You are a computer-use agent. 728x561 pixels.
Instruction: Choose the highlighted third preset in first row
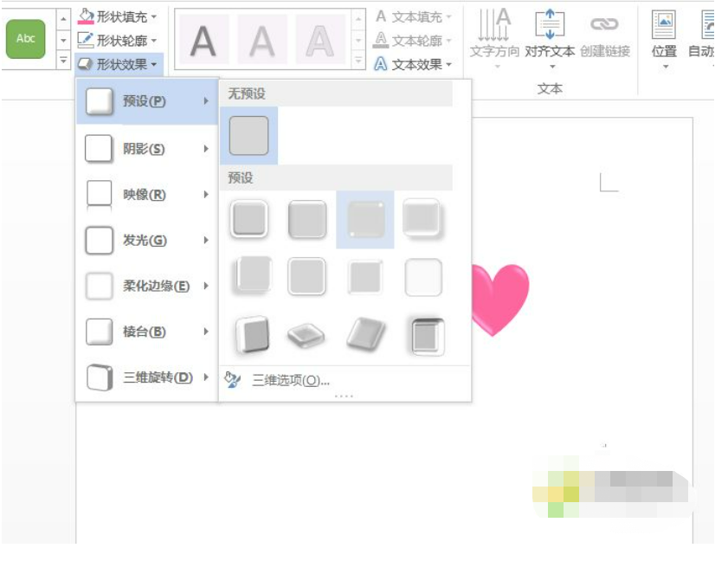364,219
